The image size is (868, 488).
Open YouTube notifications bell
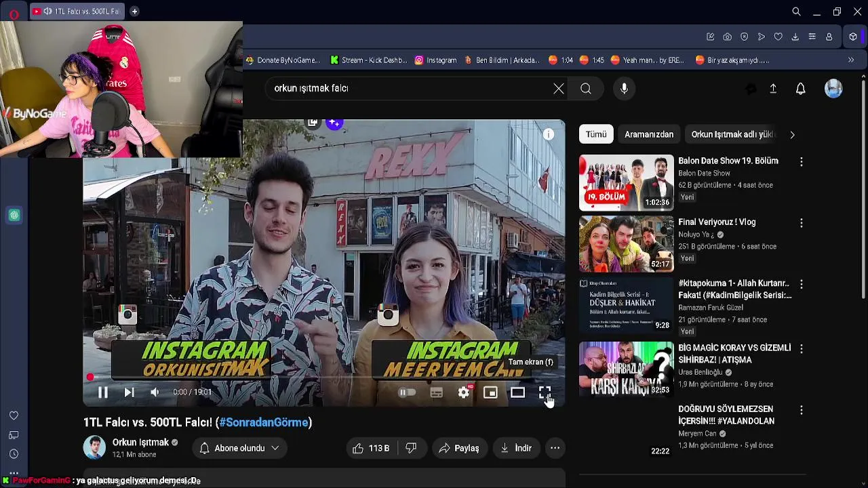click(800, 88)
